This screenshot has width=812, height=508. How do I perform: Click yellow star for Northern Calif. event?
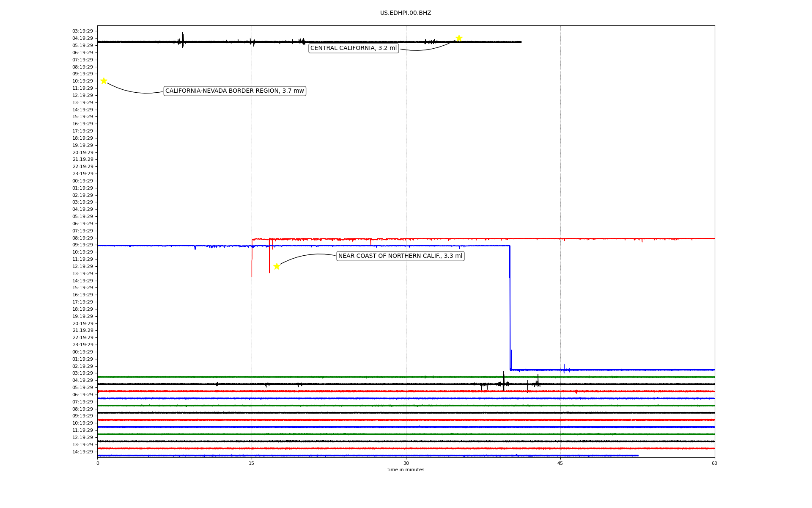[x=277, y=266]
